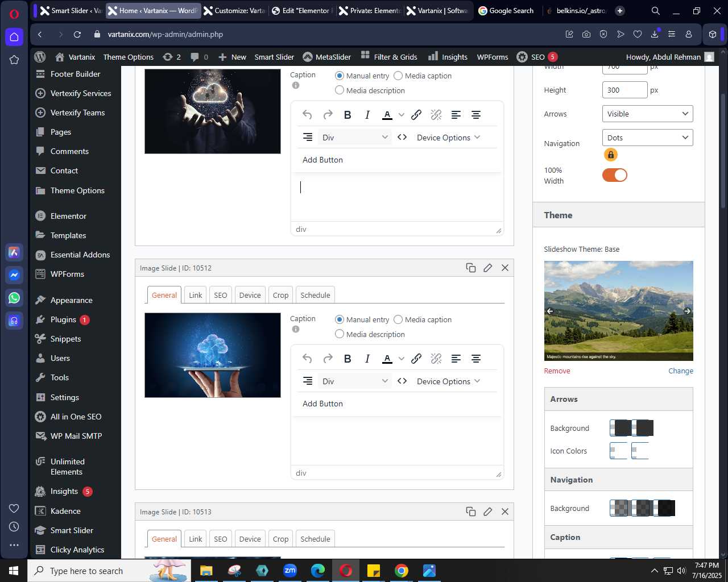Select Manual entry radio on slide 10512
Image resolution: width=728 pixels, height=582 pixels.
click(340, 319)
